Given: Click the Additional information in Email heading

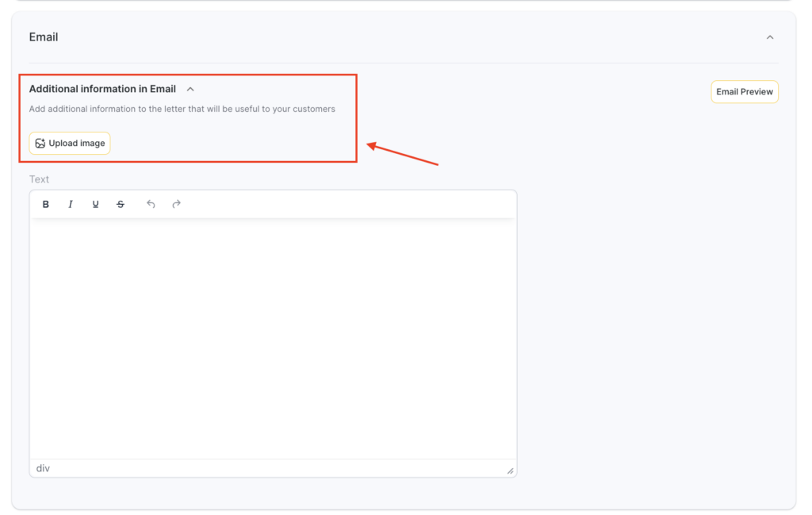Looking at the screenshot, I should tap(102, 89).
